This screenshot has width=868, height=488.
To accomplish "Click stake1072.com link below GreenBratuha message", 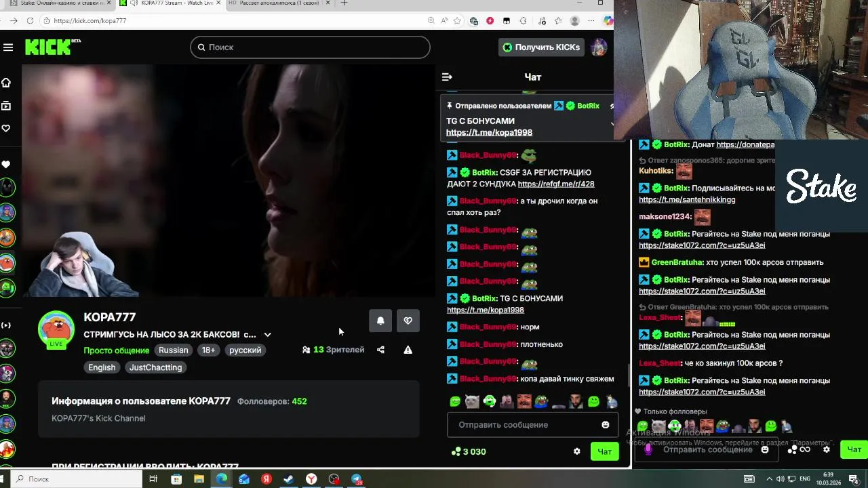I will [702, 291].
